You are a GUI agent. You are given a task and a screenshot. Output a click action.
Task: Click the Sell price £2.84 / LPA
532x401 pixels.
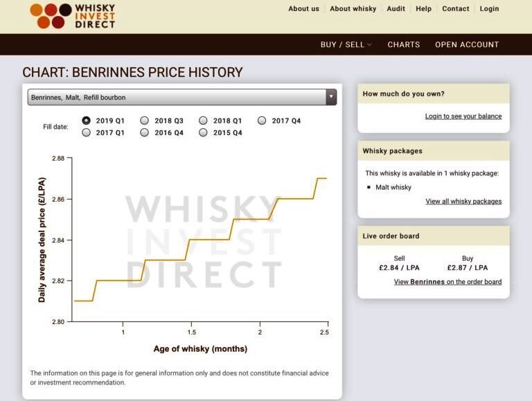(x=399, y=267)
